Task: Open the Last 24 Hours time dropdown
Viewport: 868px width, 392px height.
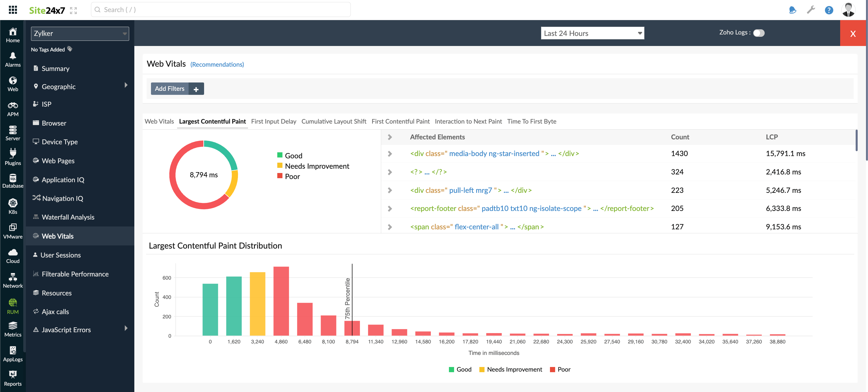Action: [592, 33]
